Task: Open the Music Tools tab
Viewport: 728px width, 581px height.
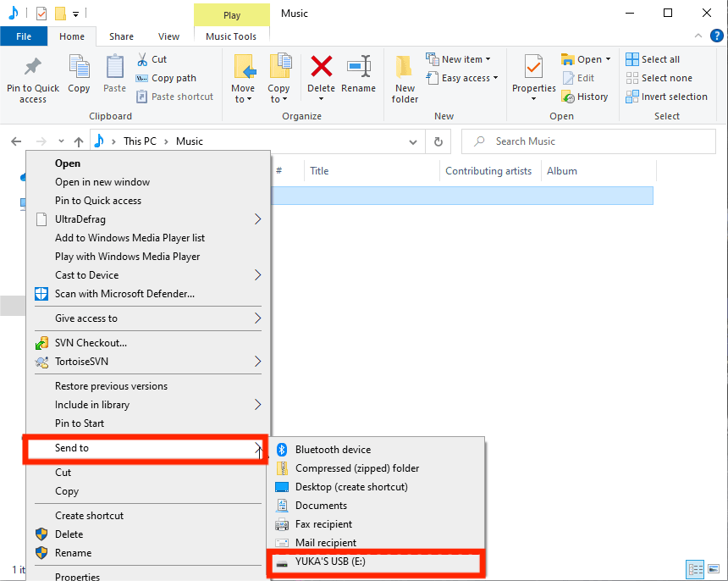Action: [231, 36]
